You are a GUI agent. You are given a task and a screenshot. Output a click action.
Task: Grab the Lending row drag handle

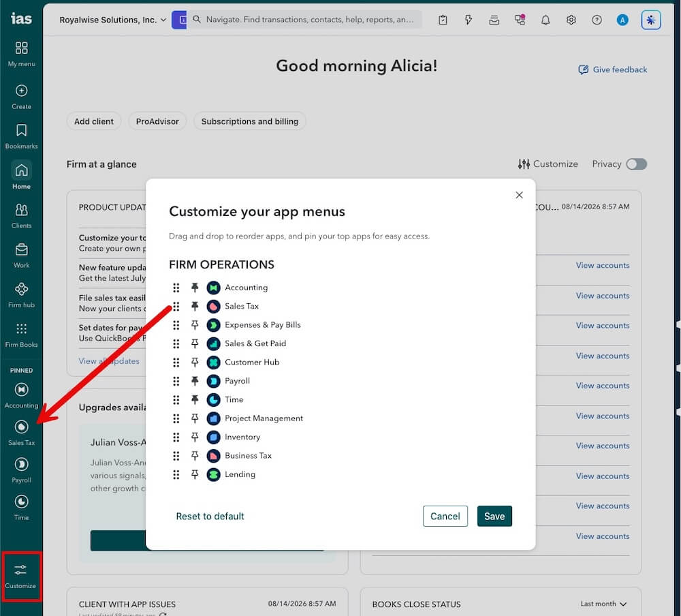pyautogui.click(x=176, y=475)
